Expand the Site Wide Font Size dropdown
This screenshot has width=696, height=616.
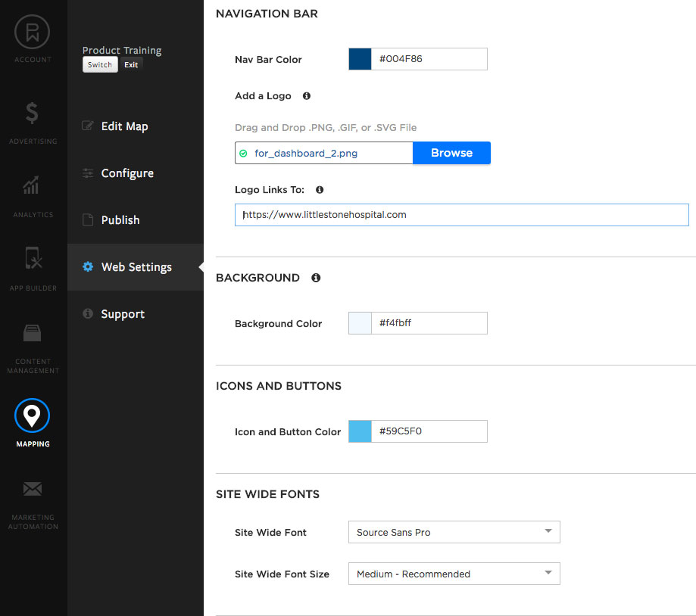[454, 574]
